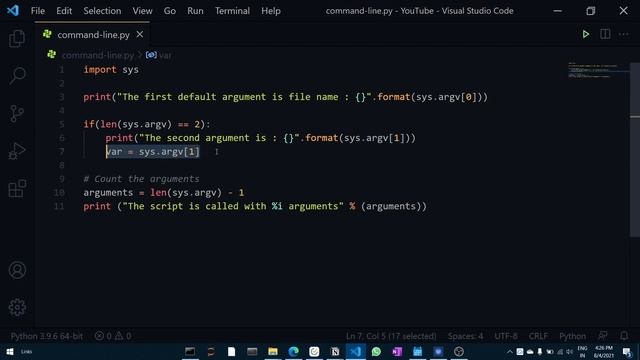640x360 pixels.
Task: Click the VS Code taskbar icon
Action: pos(356,351)
